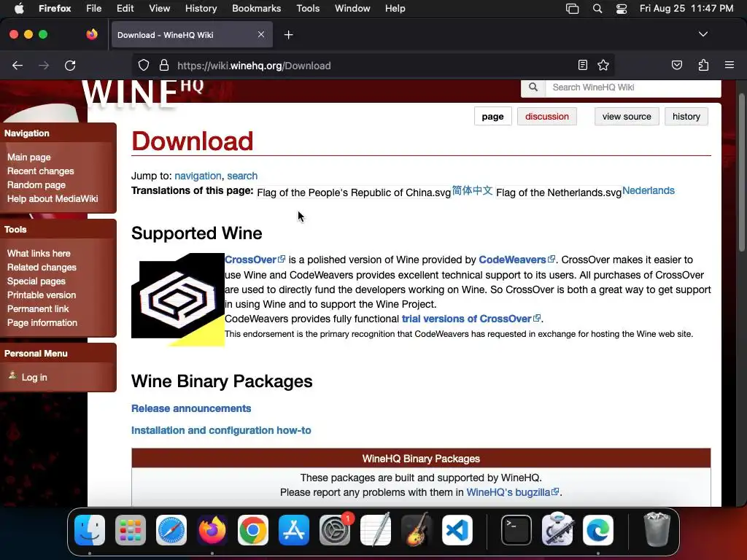
Task: Bookmark this page with the star icon
Action: point(603,65)
